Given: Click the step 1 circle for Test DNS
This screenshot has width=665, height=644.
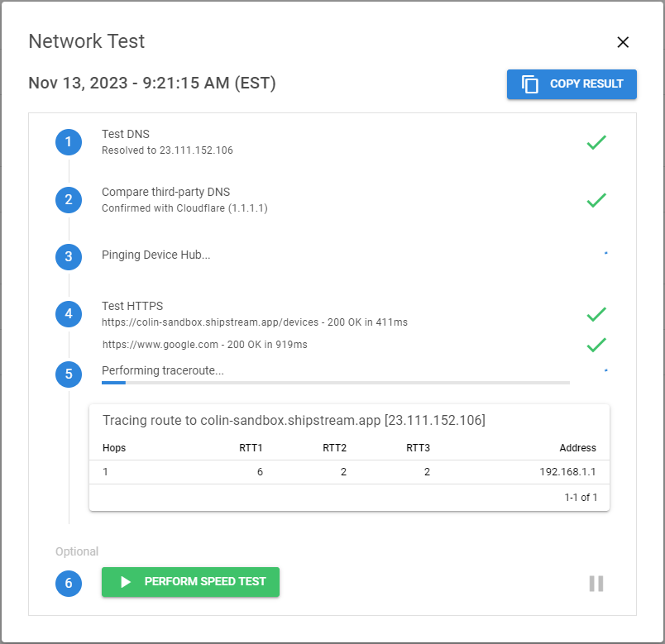Looking at the screenshot, I should coord(69,142).
